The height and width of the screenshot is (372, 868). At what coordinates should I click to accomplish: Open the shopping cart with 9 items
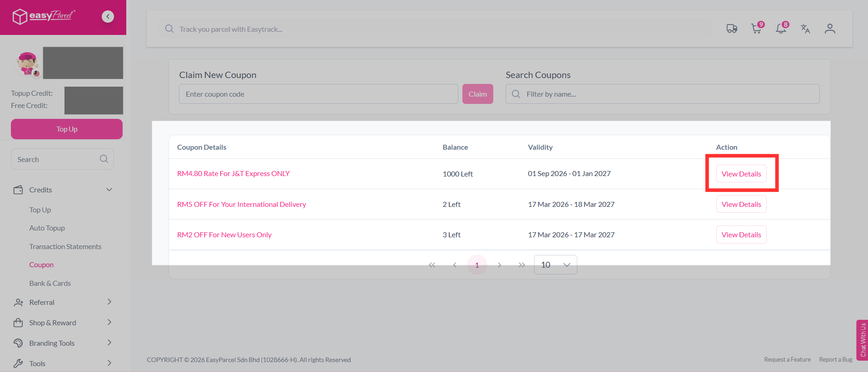757,28
